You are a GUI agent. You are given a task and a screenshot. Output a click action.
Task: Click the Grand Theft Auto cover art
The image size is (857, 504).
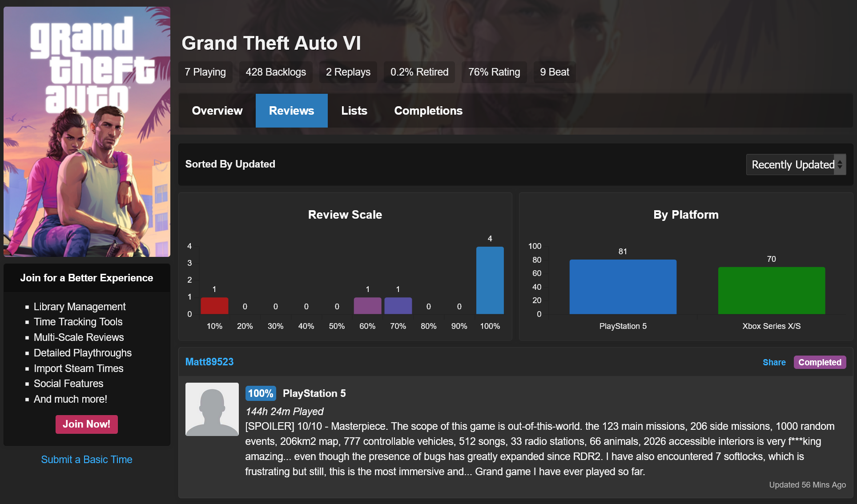click(87, 132)
